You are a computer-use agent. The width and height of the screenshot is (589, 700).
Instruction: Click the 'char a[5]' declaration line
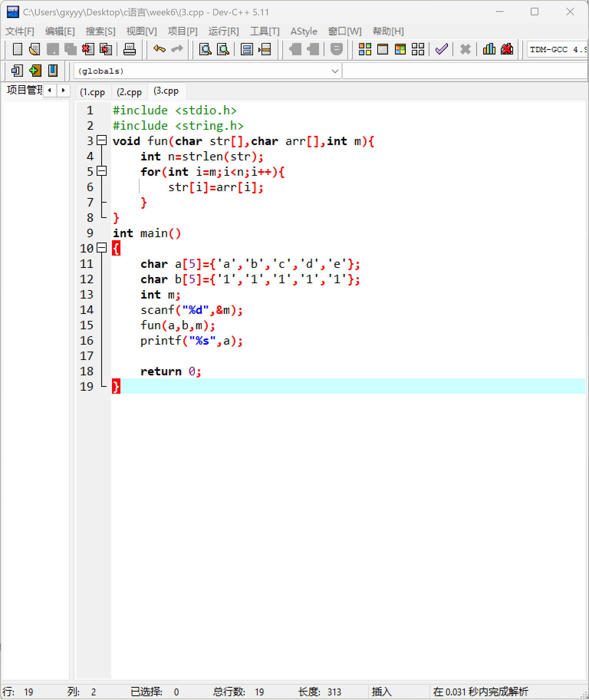coord(250,264)
